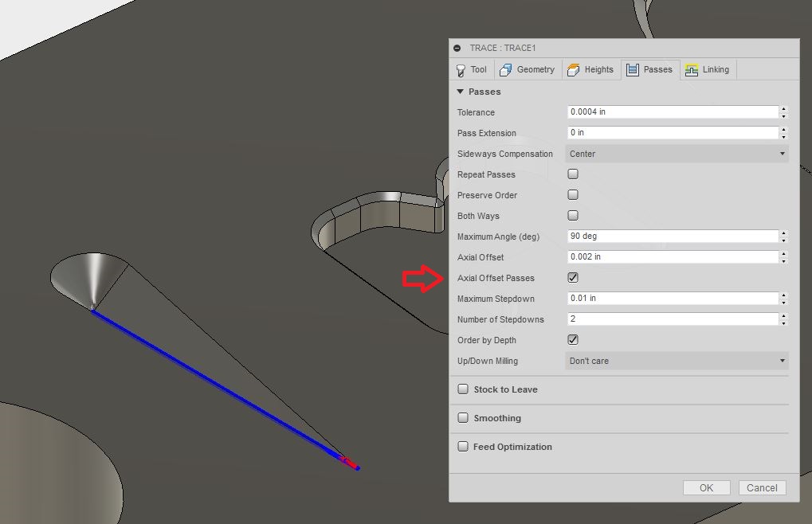This screenshot has width=812, height=524.
Task: Click the OK button
Action: [705, 487]
